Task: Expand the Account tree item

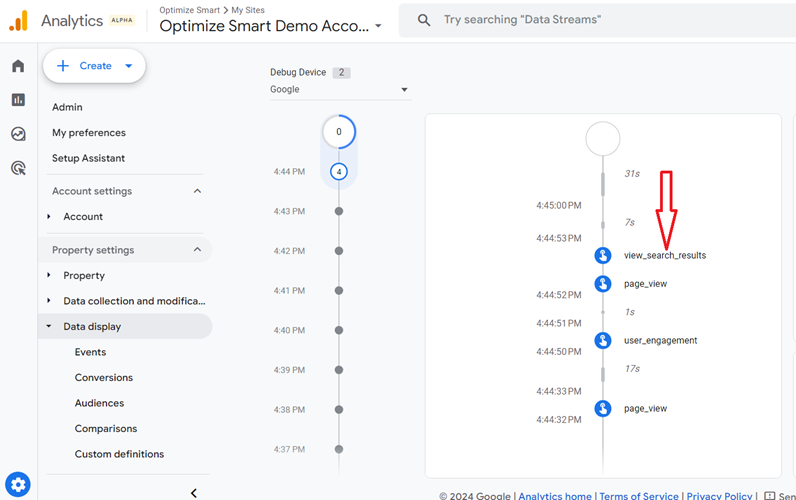Action: pos(49,216)
